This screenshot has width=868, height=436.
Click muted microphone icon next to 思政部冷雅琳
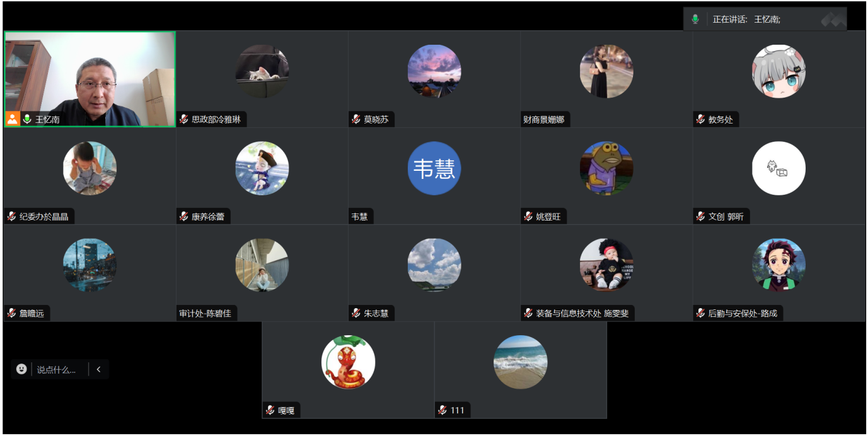coord(184,119)
